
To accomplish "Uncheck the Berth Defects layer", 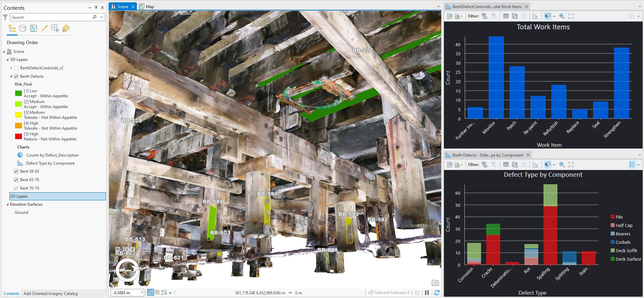I will point(16,76).
